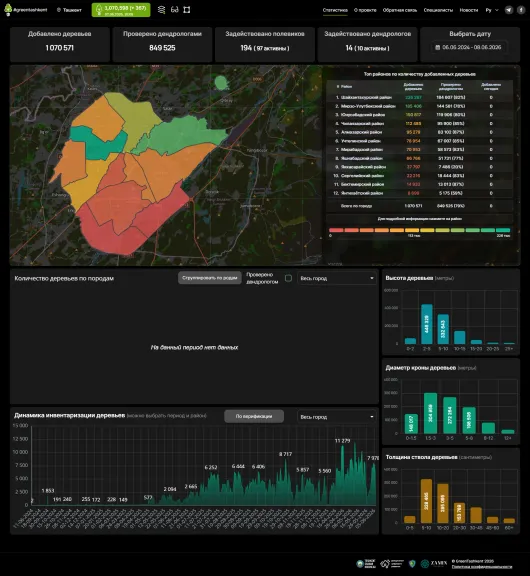Open the Политика конфиденциальности link
Viewport: 530px width, 576px height.
click(x=482, y=567)
